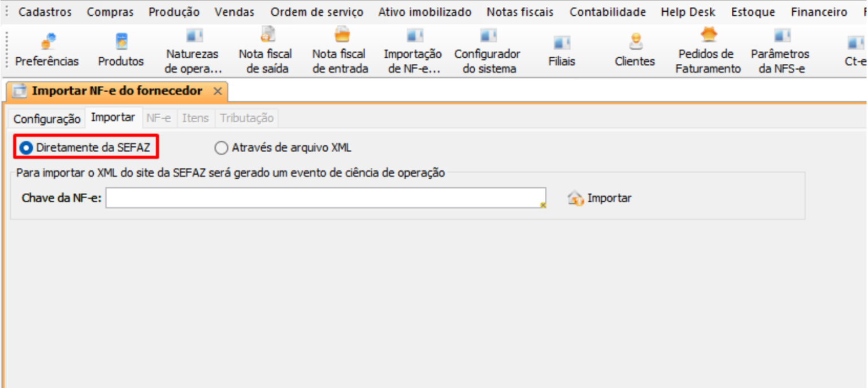Open the Clientes toolbar icon
This screenshot has width=868, height=388.
(635, 51)
